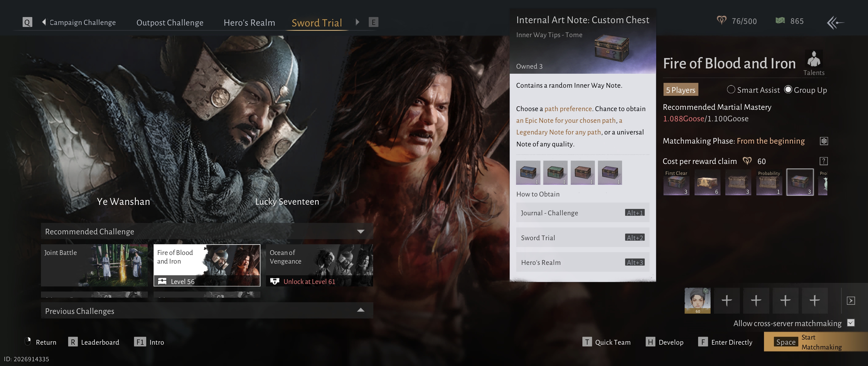Image resolution: width=868 pixels, height=366 pixels.
Task: Click the cost help question mark icon
Action: click(x=823, y=161)
